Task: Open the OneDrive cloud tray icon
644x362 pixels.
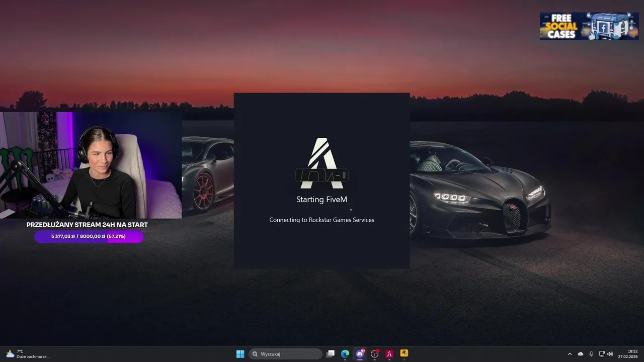Action: coord(581,354)
